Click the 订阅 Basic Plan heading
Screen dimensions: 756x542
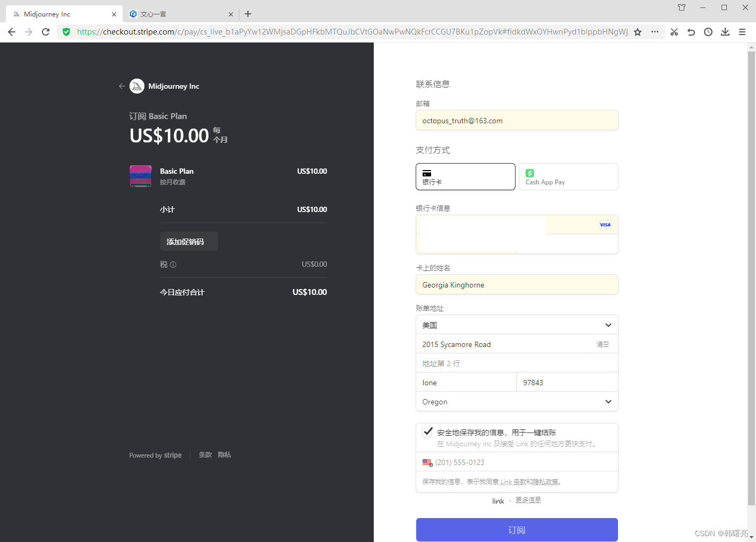pos(158,116)
